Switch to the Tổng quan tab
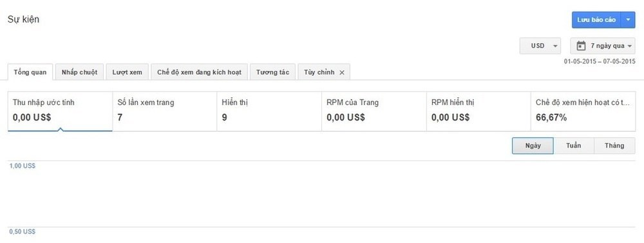Viewport: 644px width, 243px height. click(x=30, y=72)
